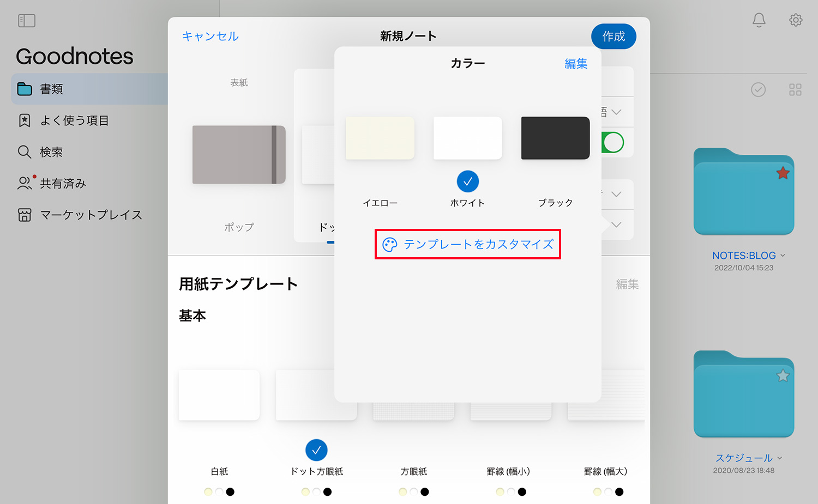Open 検索 in the sidebar
The height and width of the screenshot is (504, 818).
tap(51, 152)
